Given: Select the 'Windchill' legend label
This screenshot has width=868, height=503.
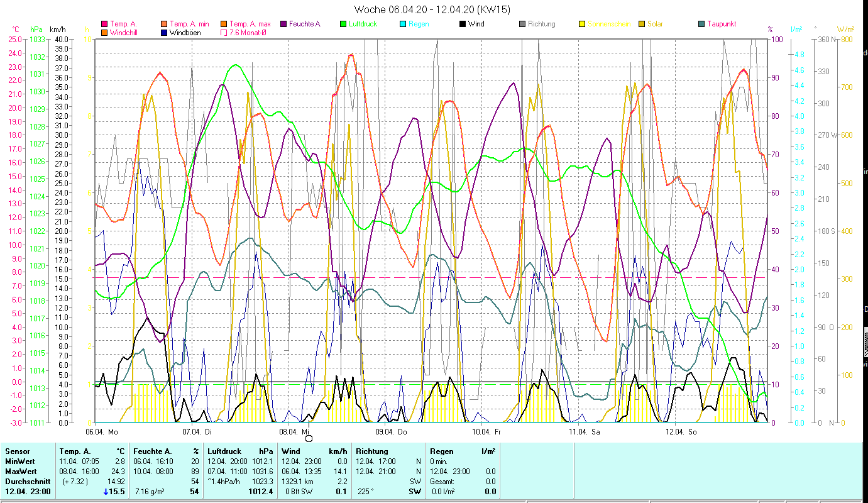Looking at the screenshot, I should [123, 33].
